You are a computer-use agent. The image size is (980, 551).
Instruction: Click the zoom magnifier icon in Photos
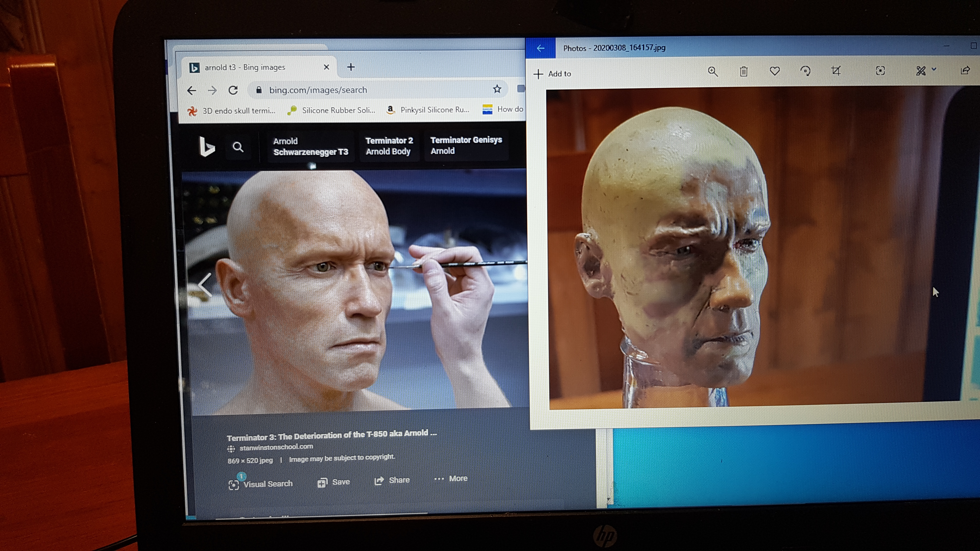tap(713, 71)
